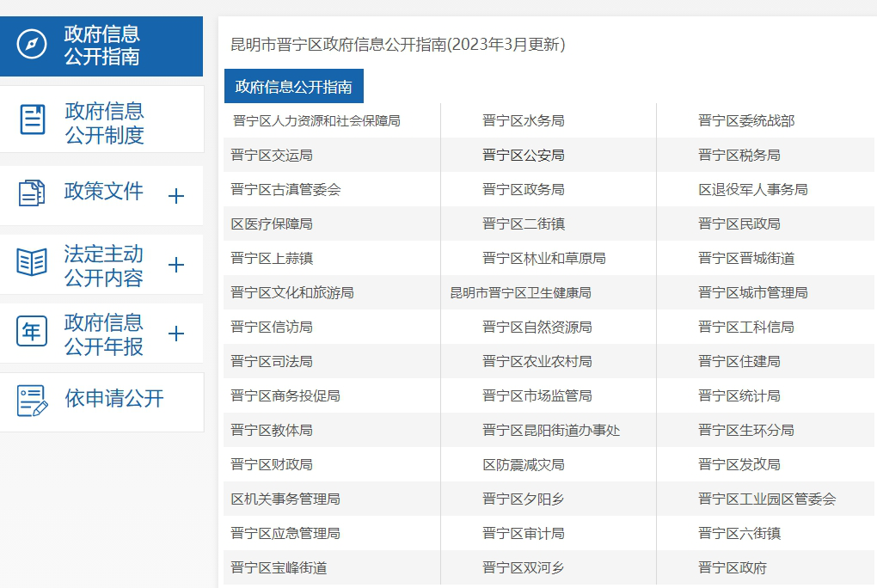This screenshot has height=588, width=877.
Task: Click the open-book icon beside 法定主动公开内容
Action: point(32,262)
